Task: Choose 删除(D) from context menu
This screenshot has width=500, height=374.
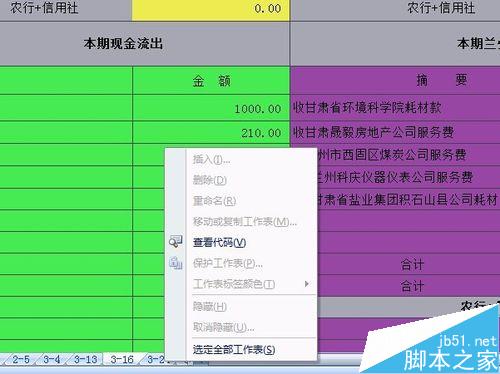Action: point(210,180)
